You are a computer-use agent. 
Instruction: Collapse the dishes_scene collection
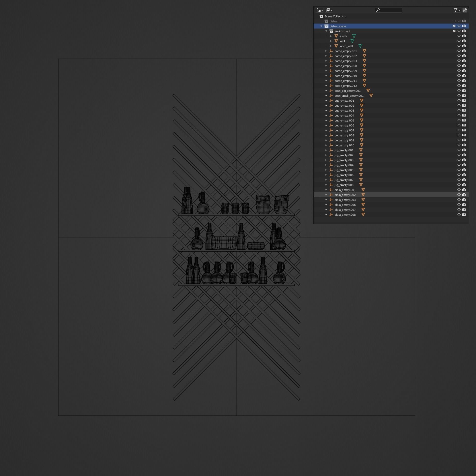click(x=321, y=26)
